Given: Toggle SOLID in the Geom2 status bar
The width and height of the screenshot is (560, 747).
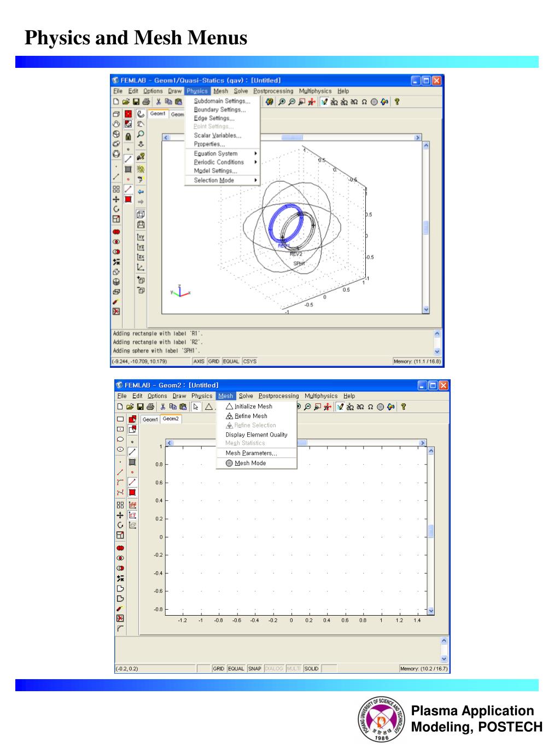Looking at the screenshot, I should point(312,669).
